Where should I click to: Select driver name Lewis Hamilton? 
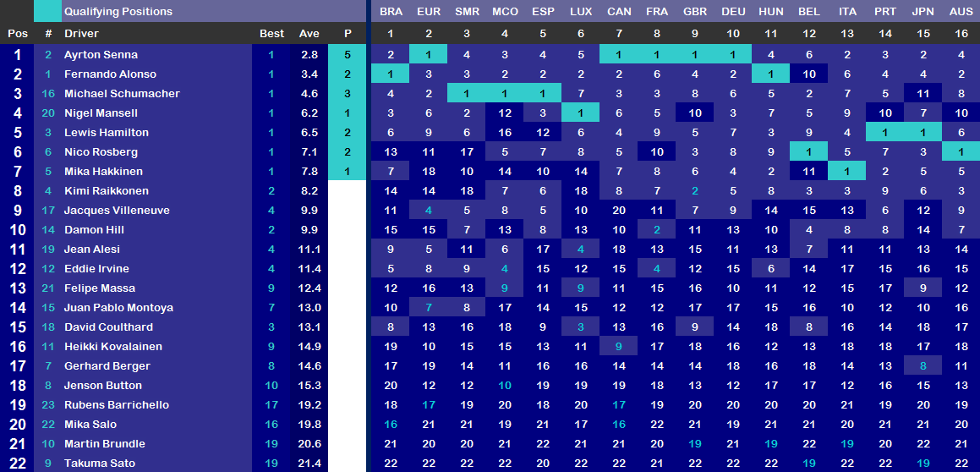pos(107,133)
